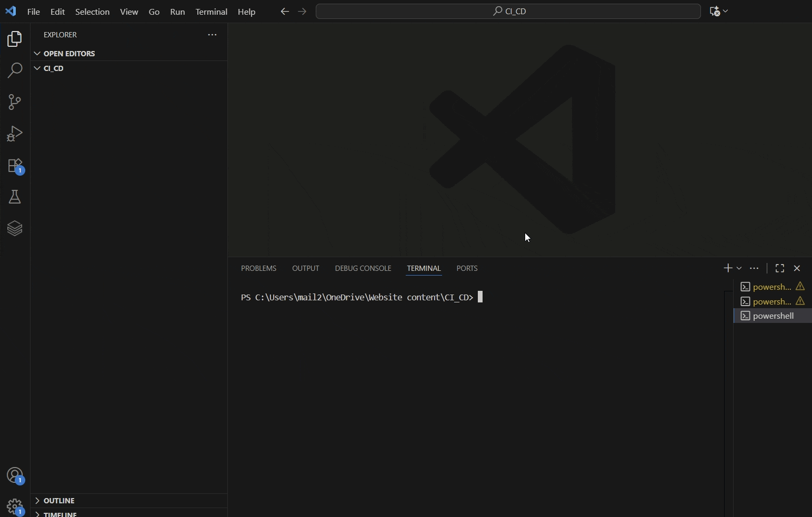This screenshot has width=812, height=517.
Task: Open the Testing flask icon
Action: [x=15, y=197]
